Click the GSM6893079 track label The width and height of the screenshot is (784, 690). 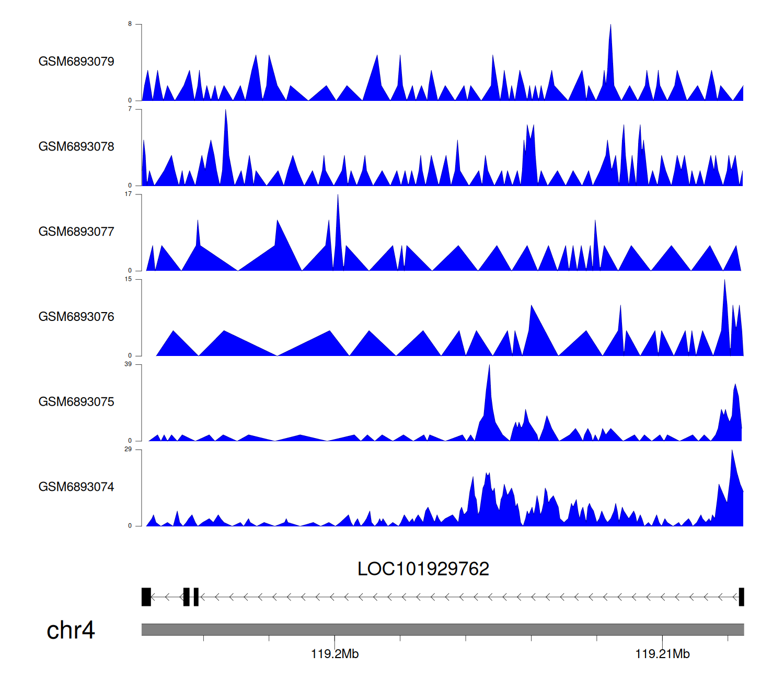pos(76,62)
